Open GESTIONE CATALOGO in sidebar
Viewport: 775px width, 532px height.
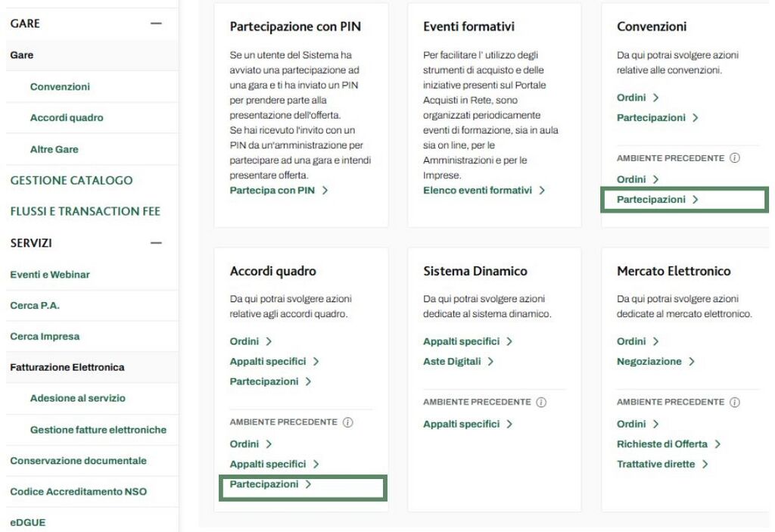coord(71,180)
